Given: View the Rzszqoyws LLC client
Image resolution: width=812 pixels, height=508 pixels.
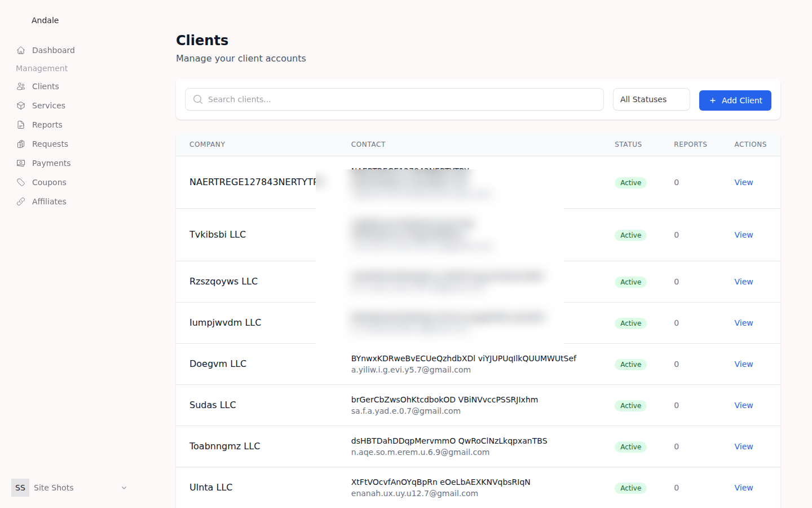Looking at the screenshot, I should pos(743,282).
